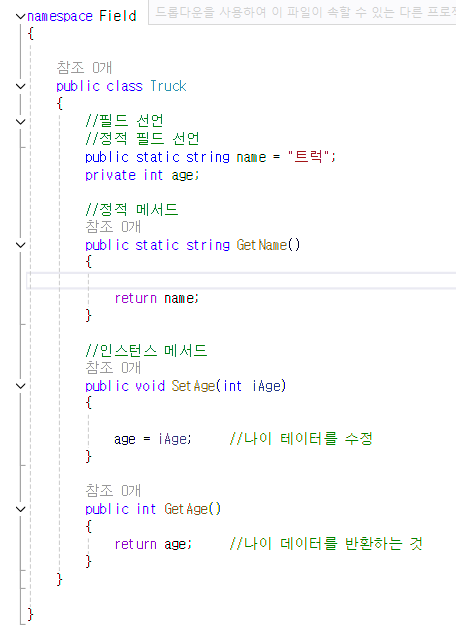
Task: Click the //인스턴스 메서드 comment
Action: pos(146,351)
